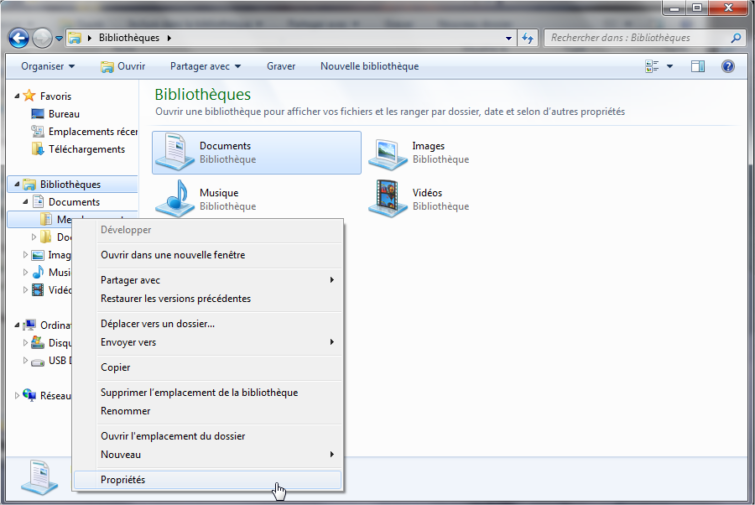755x505 pixels.
Task: Click the greyed Forward arrow button
Action: point(42,38)
